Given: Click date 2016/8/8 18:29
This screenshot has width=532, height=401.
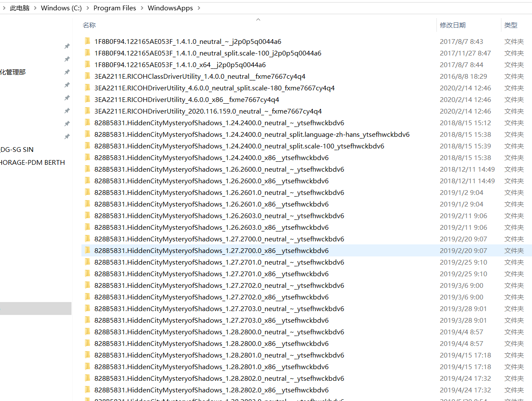Looking at the screenshot, I should [464, 77].
